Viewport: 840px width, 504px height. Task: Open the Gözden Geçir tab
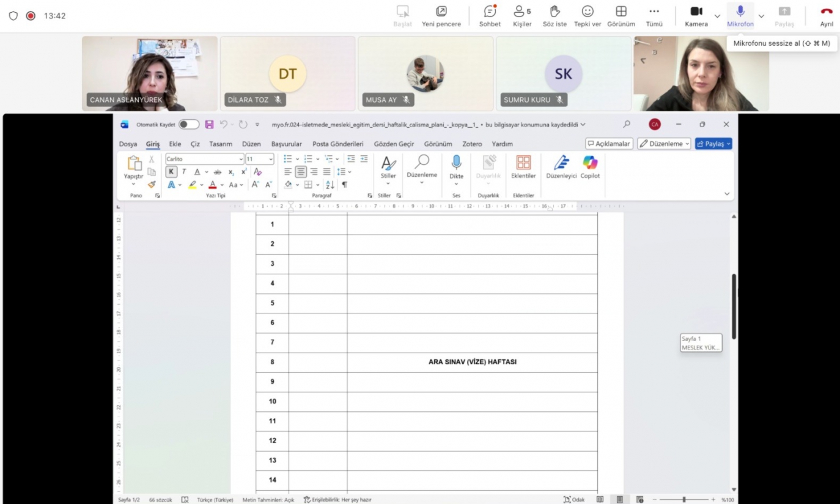[394, 144]
